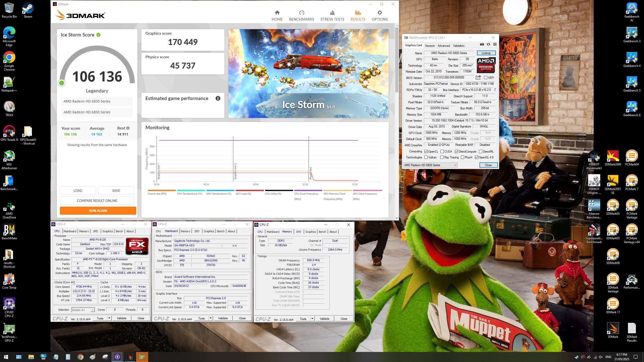Open the 3DMark2000 desktop icon
Image resolution: width=644 pixels, height=362 pixels.
coord(613,158)
